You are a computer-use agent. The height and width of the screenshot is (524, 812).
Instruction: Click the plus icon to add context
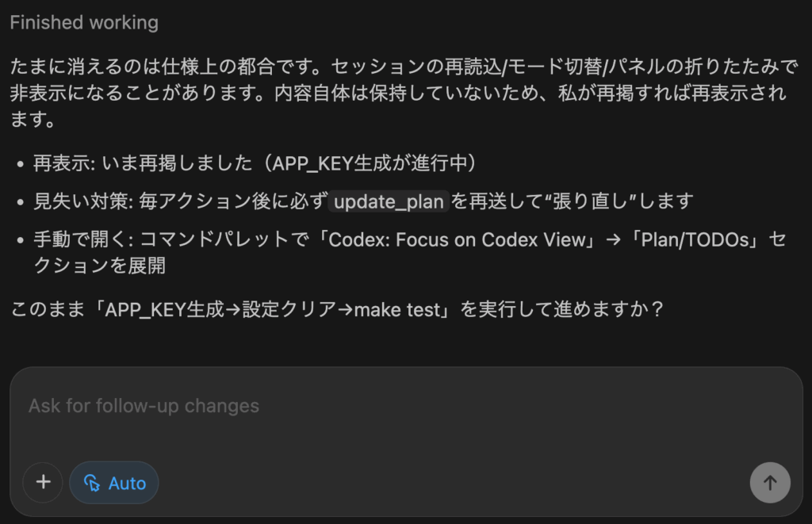tap(43, 483)
